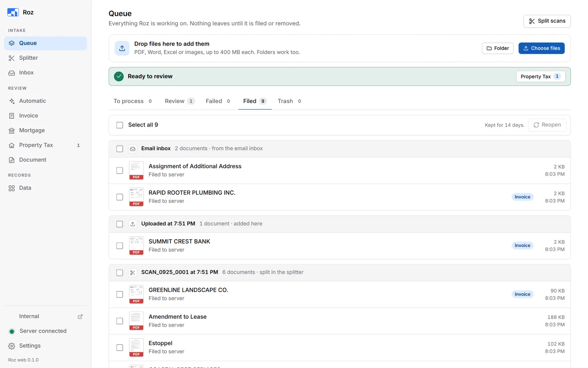Open the Internal external link
Image resolution: width=588 pixels, height=368 pixels.
46,316
